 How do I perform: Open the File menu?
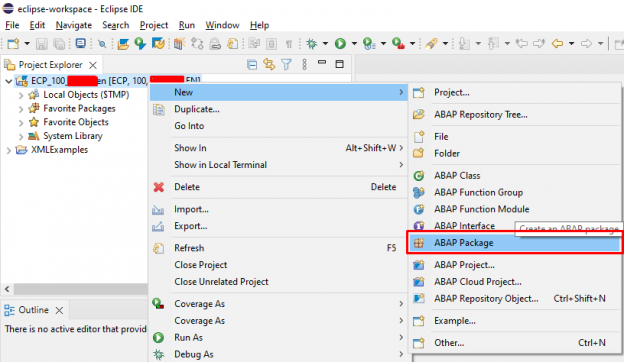[12, 25]
